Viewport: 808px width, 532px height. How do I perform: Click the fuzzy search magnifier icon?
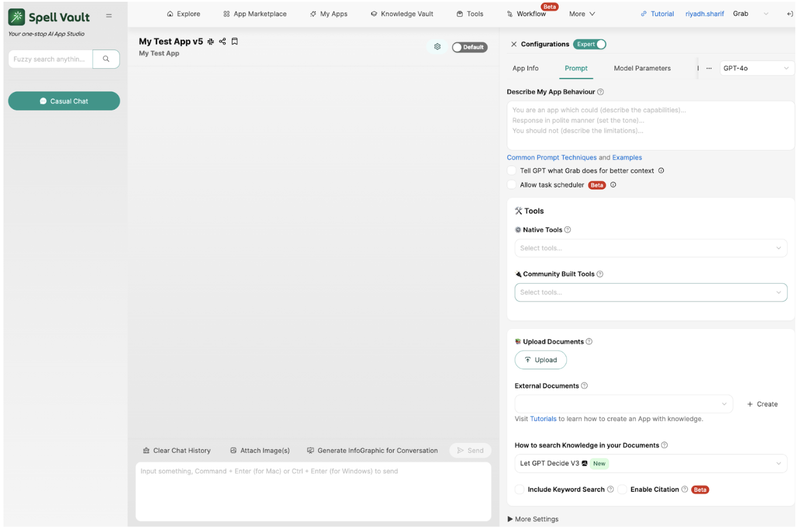(106, 59)
